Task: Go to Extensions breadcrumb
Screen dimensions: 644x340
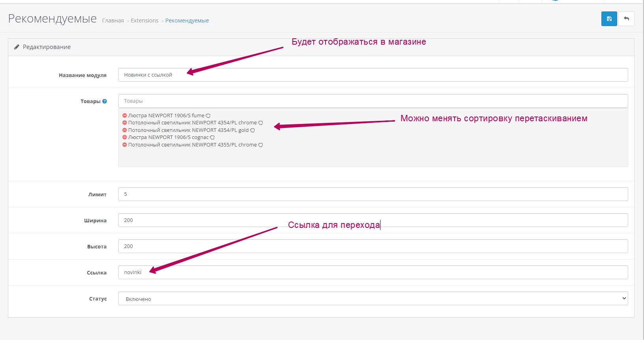Action: (144, 21)
